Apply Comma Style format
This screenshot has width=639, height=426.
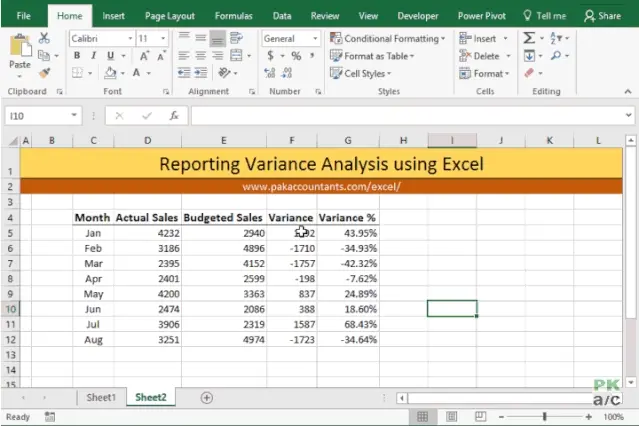click(312, 55)
